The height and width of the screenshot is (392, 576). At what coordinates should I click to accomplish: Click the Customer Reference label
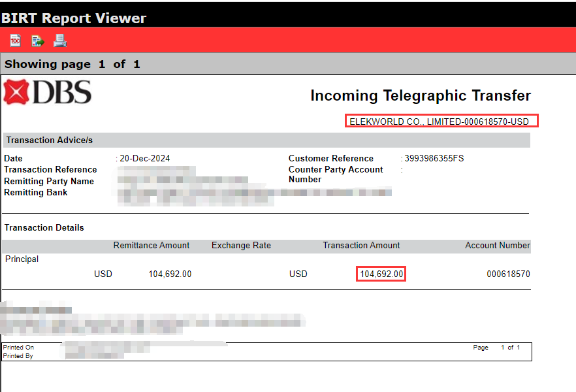331,158
